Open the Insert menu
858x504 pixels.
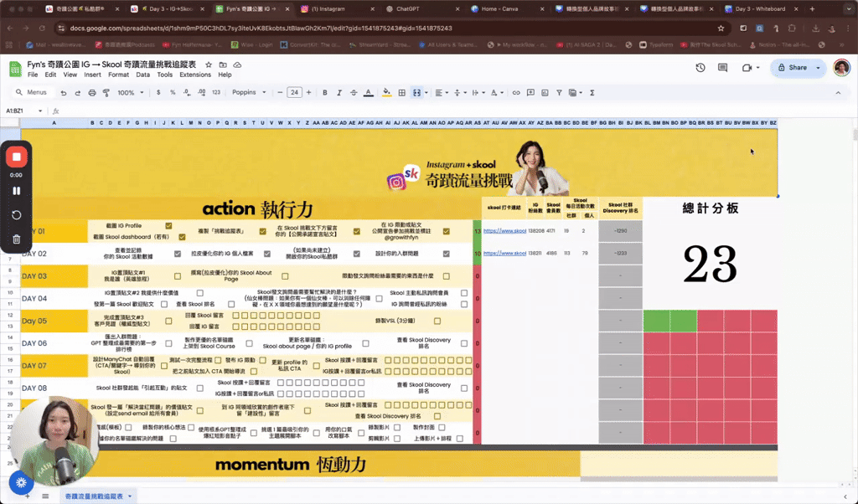92,75
